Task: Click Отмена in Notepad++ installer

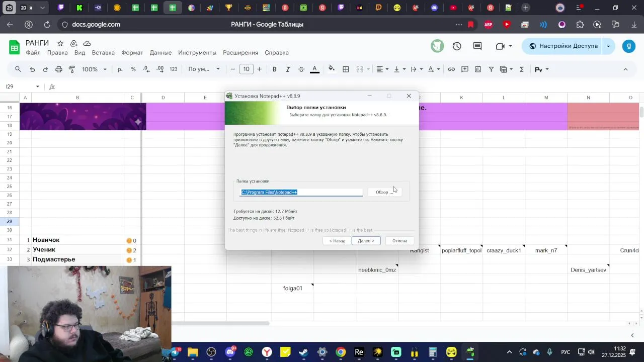Action: click(x=399, y=241)
